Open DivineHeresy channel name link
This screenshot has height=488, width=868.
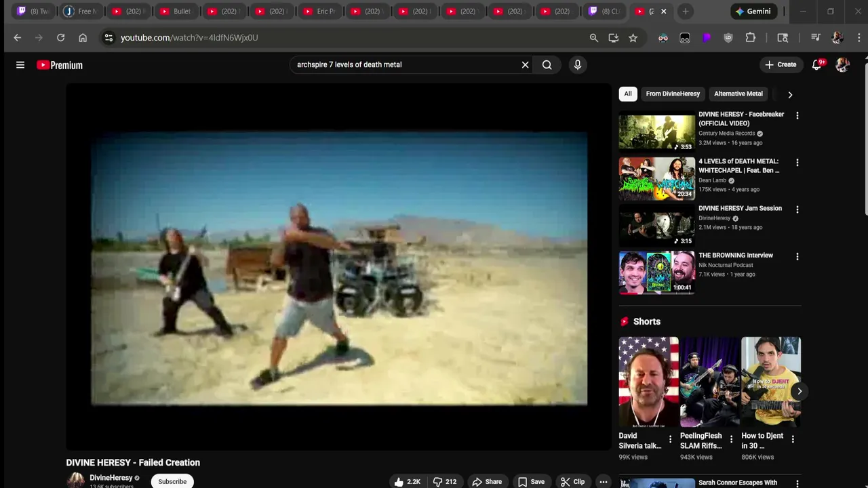click(x=111, y=478)
